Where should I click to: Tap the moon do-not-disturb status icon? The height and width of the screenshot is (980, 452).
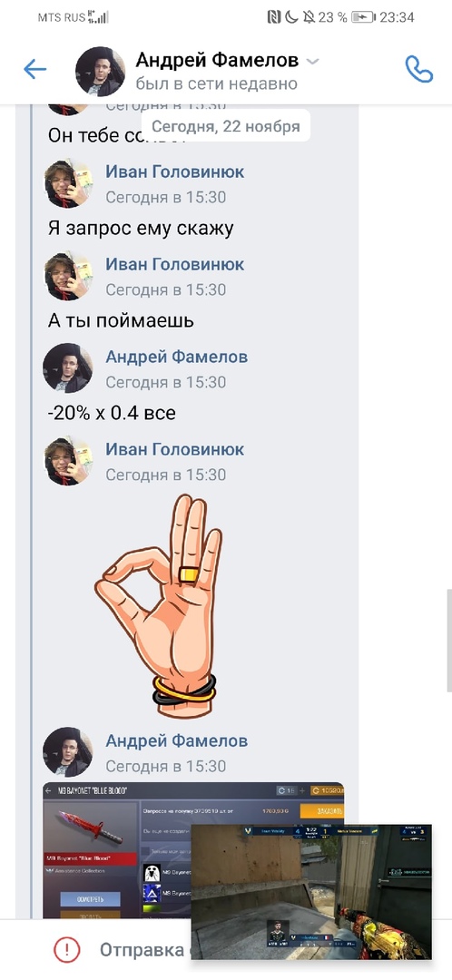(x=291, y=17)
